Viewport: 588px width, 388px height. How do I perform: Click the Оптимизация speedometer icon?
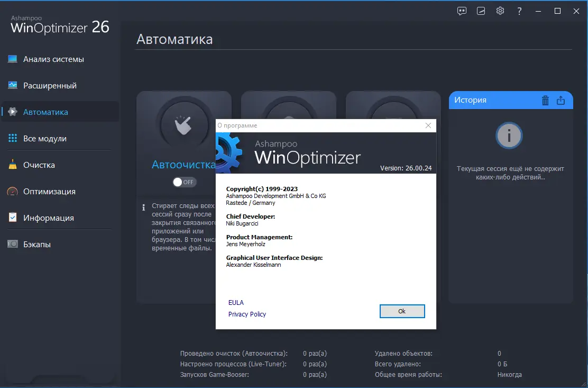click(x=12, y=191)
